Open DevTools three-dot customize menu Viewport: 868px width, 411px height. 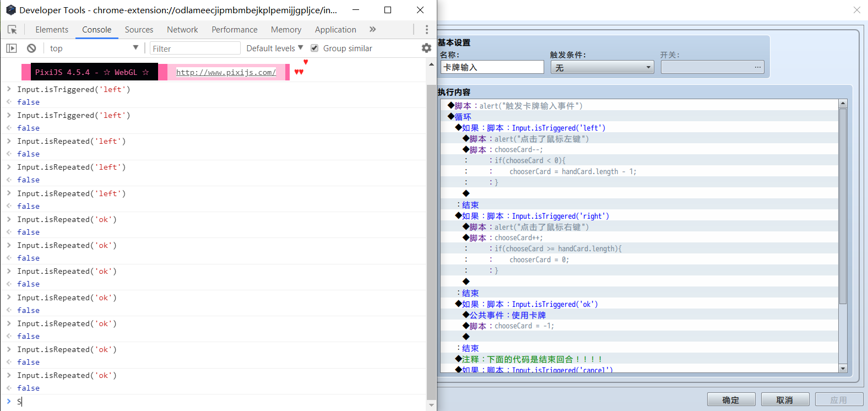(x=427, y=30)
